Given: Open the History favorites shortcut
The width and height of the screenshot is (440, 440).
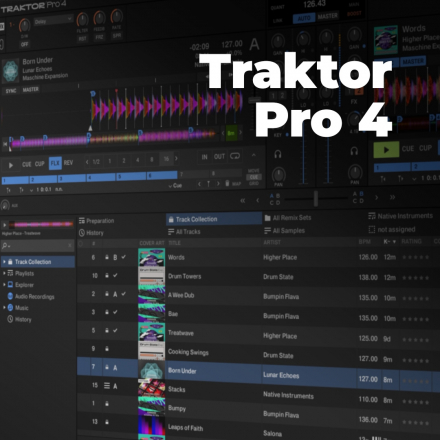Looking at the screenshot, I should tap(91, 233).
